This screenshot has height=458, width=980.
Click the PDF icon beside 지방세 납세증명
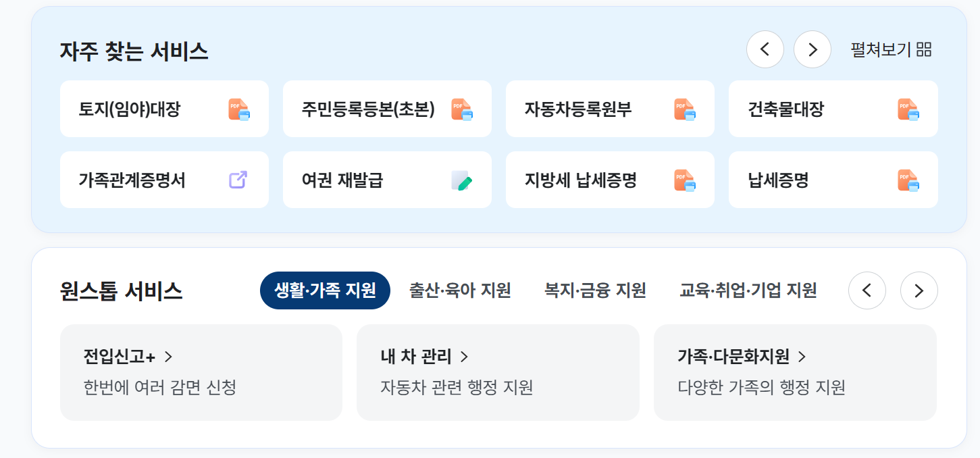pos(685,180)
